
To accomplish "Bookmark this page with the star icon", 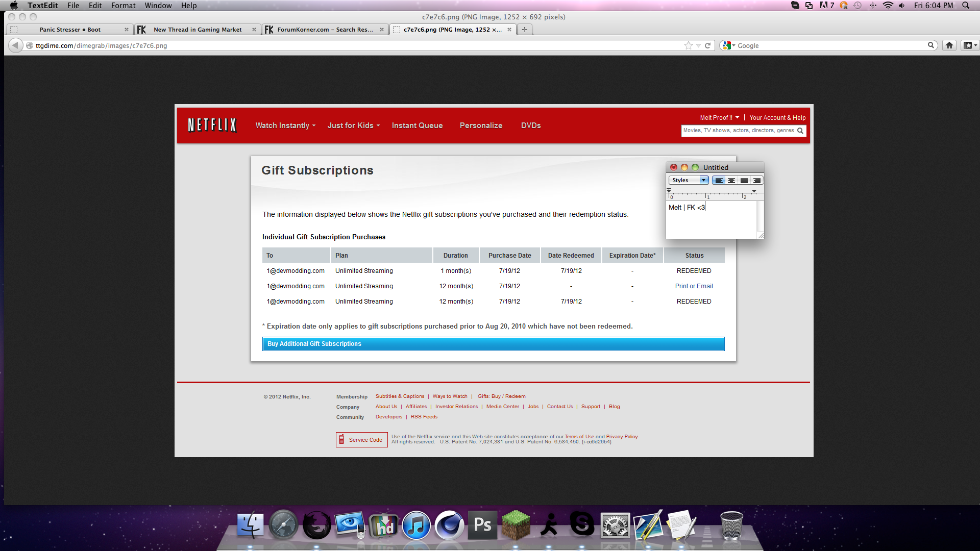I will pos(688,45).
